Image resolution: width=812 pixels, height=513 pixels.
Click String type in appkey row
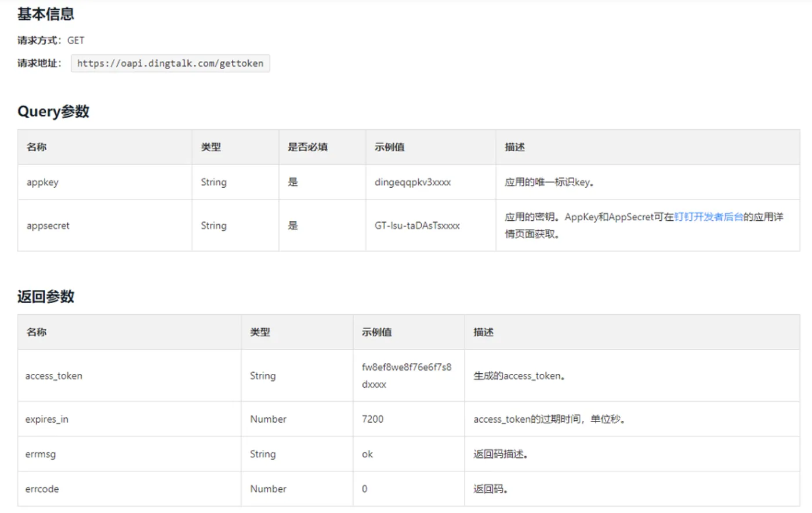pyautogui.click(x=213, y=182)
